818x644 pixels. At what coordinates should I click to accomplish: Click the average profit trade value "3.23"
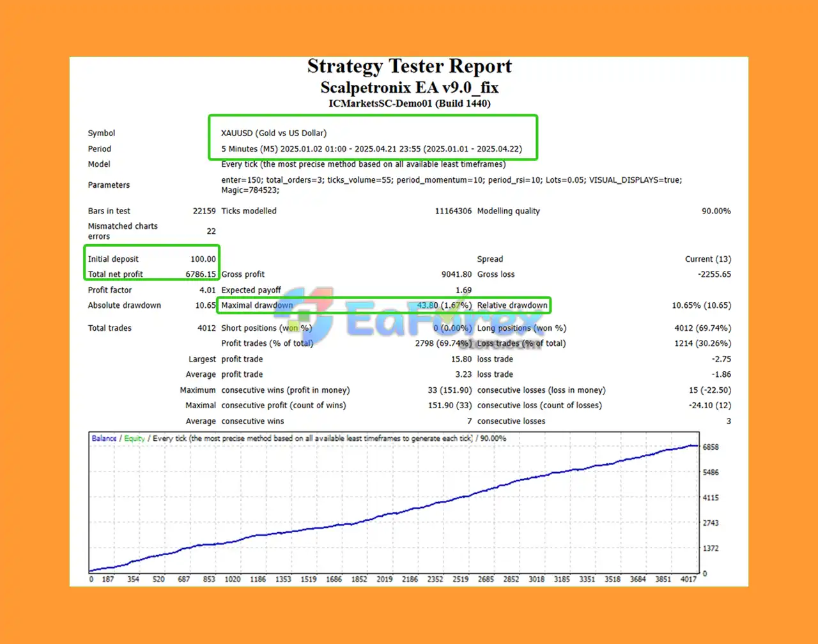(x=464, y=375)
